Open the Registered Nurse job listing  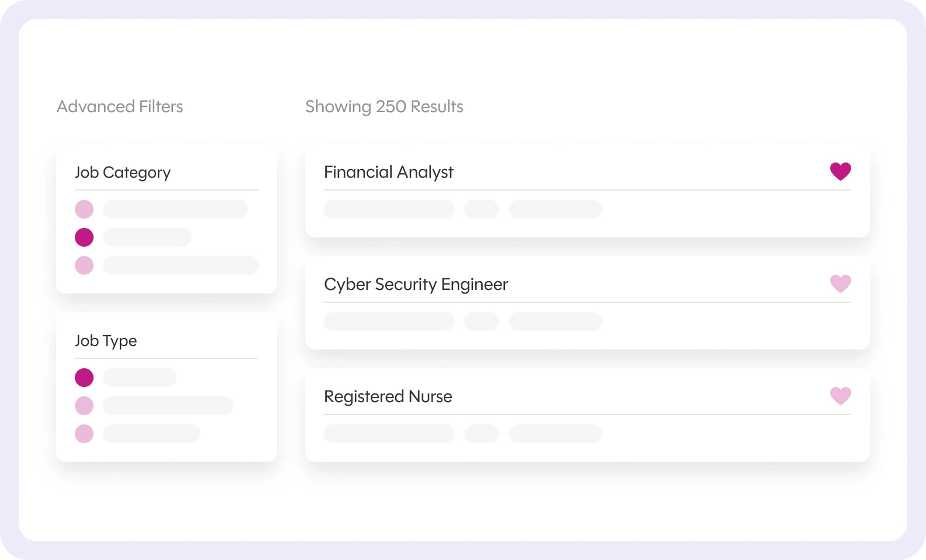pyautogui.click(x=388, y=397)
